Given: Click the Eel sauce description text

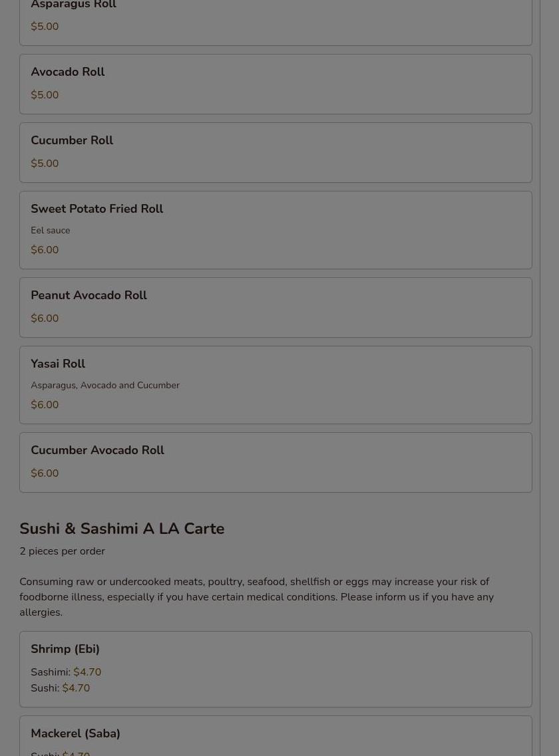Looking at the screenshot, I should tap(50, 230).
